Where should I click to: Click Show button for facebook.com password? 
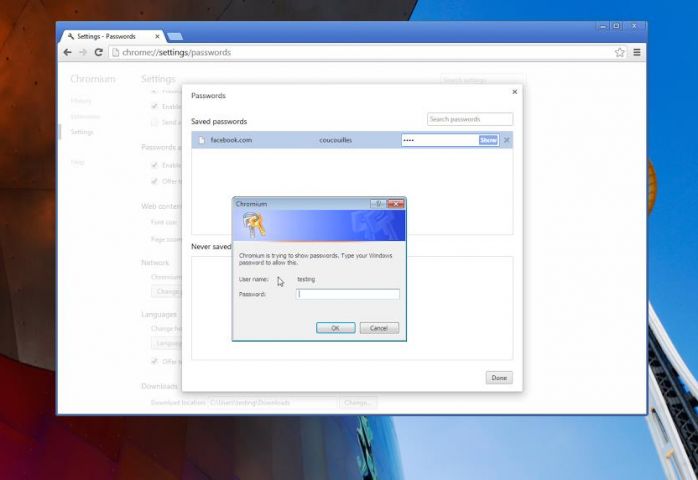488,140
